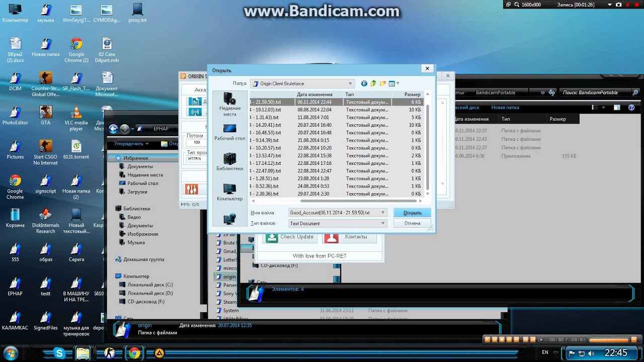Open the help icon in the BandicamPortable window
Screen dimensions: 644x362
tap(632, 107)
